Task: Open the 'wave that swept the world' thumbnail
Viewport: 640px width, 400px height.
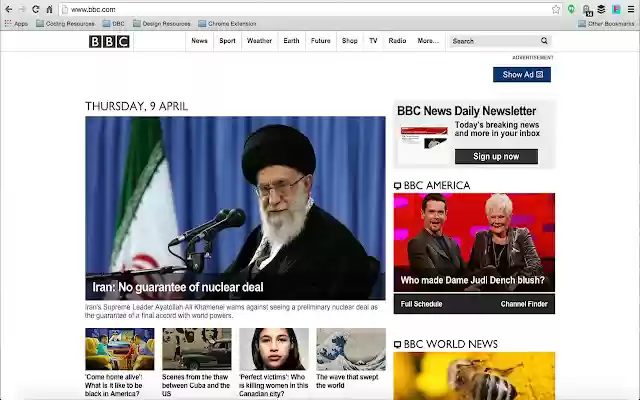Action: [351, 349]
